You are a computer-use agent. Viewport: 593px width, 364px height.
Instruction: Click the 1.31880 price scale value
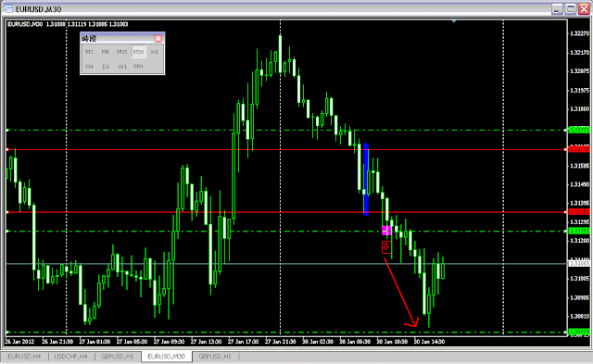(579, 109)
